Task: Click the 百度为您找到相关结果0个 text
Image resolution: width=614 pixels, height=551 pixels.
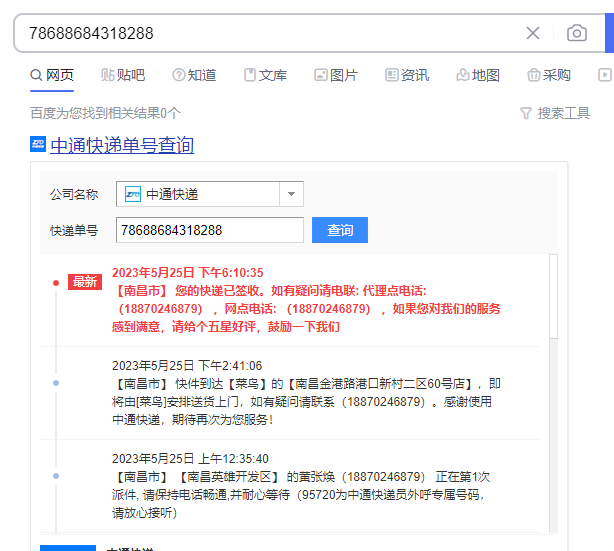Action: 105,114
